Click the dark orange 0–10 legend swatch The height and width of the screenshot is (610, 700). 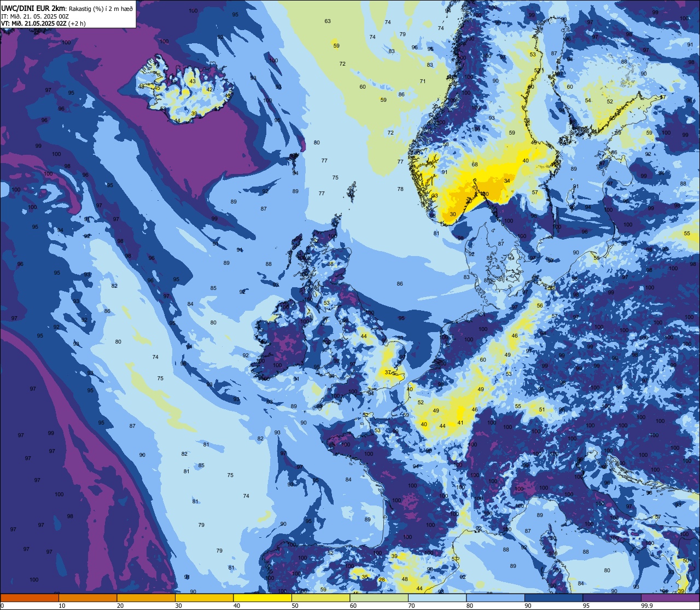click(x=30, y=597)
